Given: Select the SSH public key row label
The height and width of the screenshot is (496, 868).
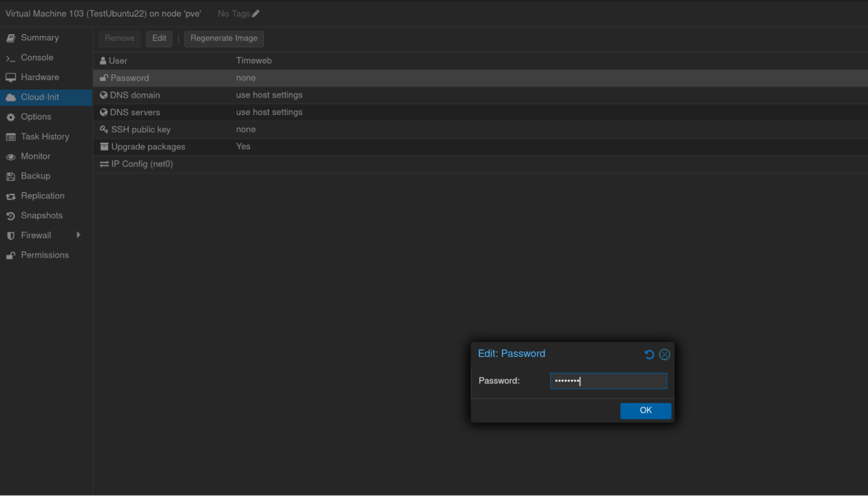Looking at the screenshot, I should pyautogui.click(x=141, y=129).
